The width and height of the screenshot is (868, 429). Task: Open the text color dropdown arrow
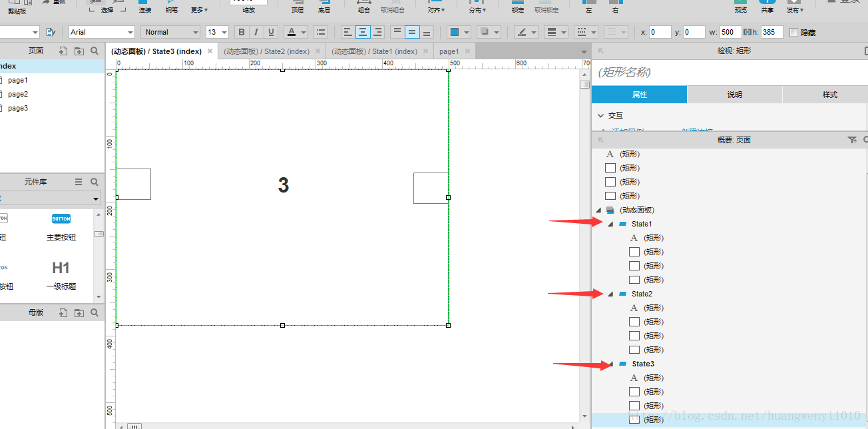[303, 32]
